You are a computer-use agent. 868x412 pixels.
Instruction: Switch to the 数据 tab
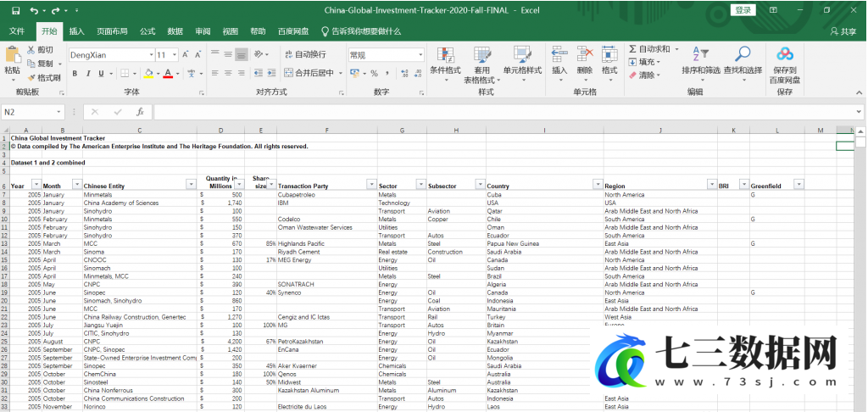click(175, 31)
